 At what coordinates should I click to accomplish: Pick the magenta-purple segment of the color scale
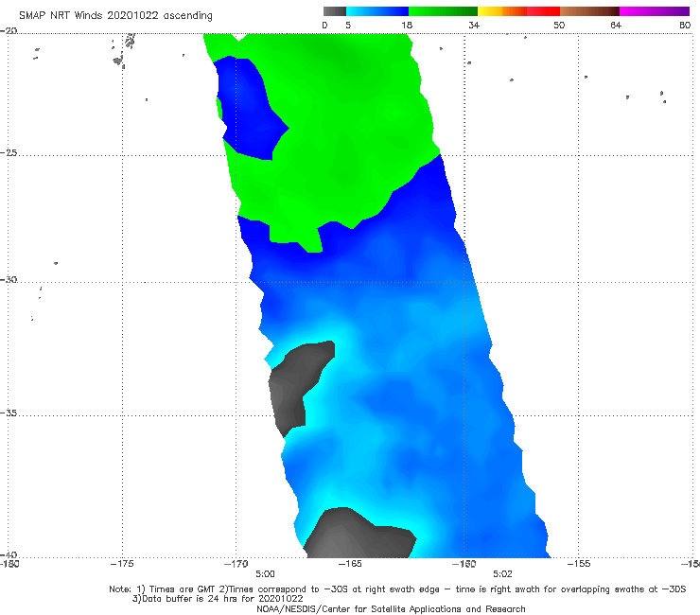point(655,11)
